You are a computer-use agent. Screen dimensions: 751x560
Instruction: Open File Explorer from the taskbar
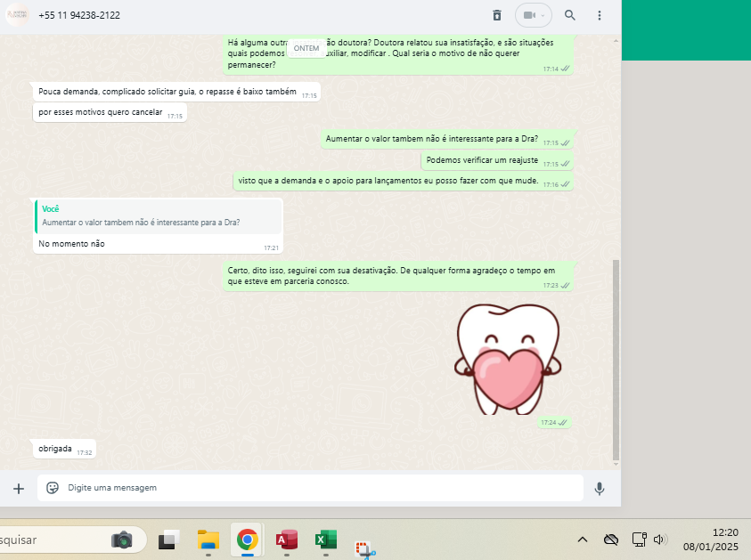point(208,540)
